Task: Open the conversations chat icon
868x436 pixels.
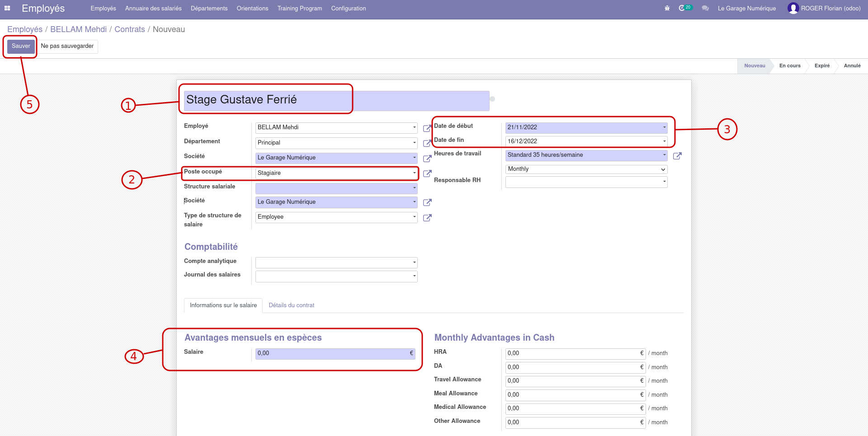Action: tap(705, 8)
